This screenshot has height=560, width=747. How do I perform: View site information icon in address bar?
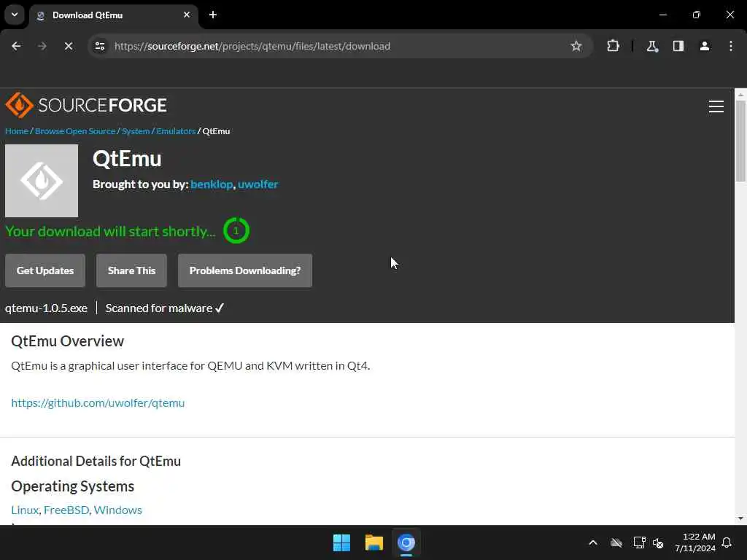click(99, 46)
